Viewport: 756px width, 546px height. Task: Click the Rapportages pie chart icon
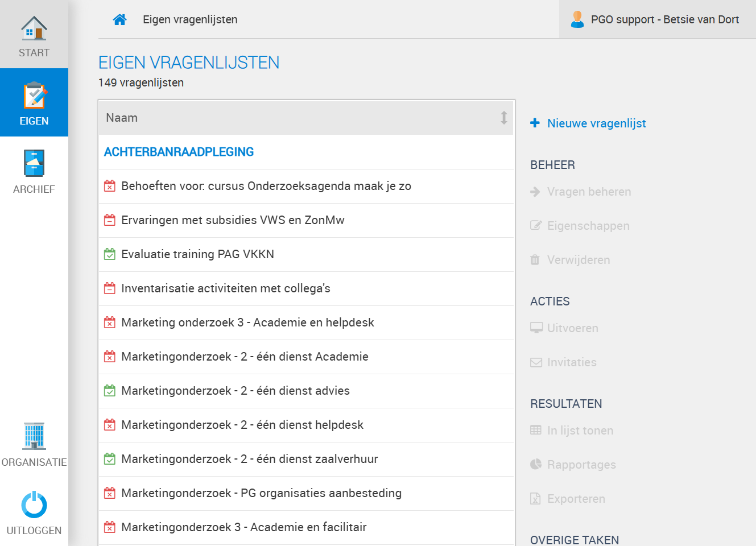pos(536,464)
